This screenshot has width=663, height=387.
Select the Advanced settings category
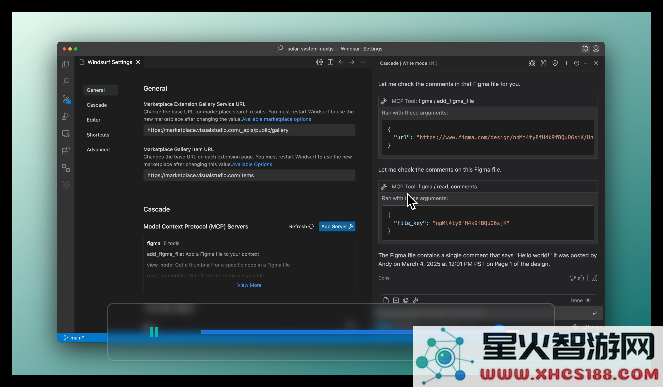[x=98, y=150]
